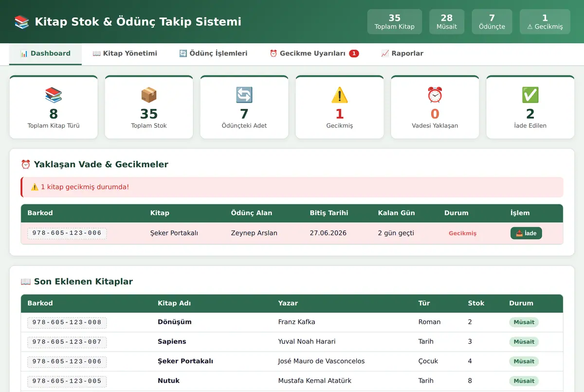Click Stok column header in recent books

(476, 303)
